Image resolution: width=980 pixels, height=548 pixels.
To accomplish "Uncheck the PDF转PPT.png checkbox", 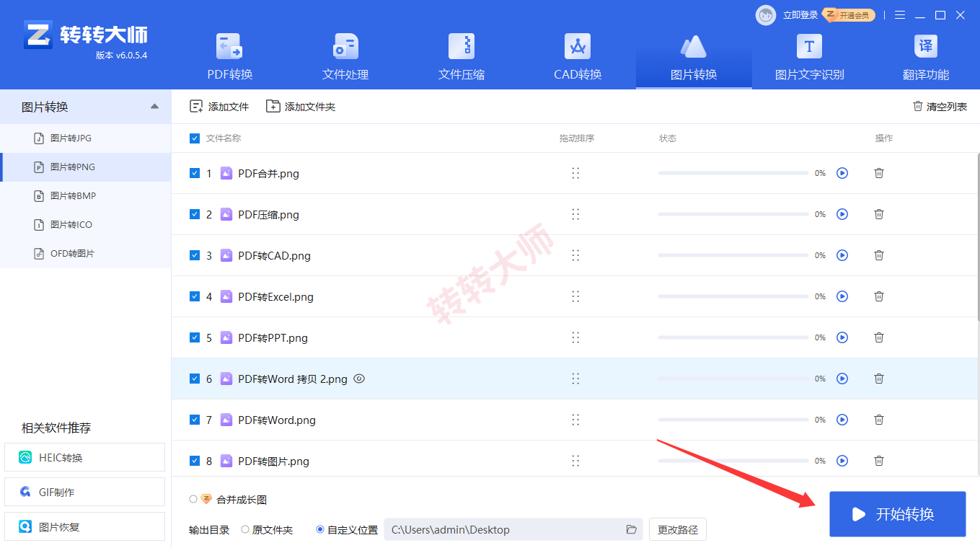I will tap(194, 337).
